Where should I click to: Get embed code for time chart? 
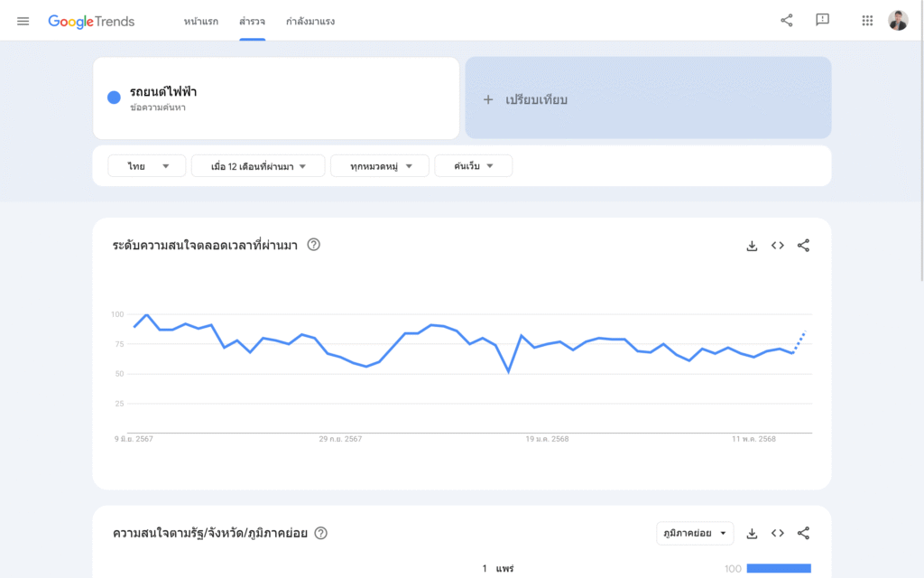click(x=778, y=246)
